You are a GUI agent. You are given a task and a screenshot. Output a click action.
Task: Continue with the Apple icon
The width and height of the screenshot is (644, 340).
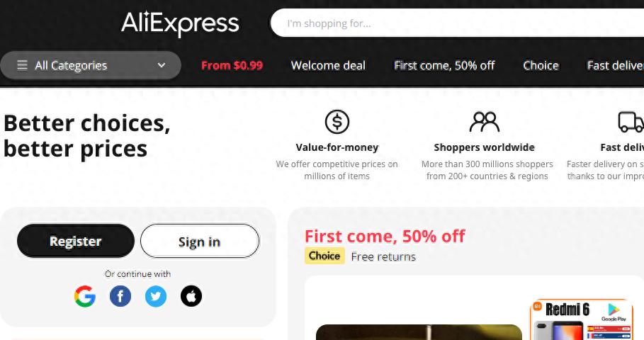pos(191,296)
